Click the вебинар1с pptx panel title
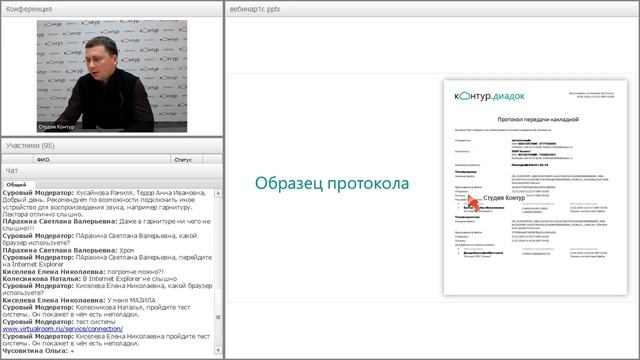The image size is (640, 360). pos(255,9)
